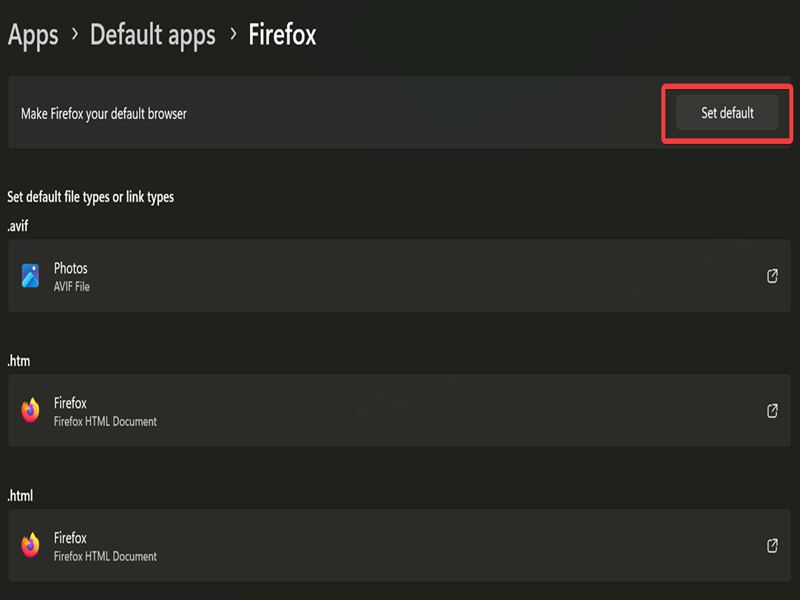Go back to the Apps breadcrumb

tap(33, 36)
